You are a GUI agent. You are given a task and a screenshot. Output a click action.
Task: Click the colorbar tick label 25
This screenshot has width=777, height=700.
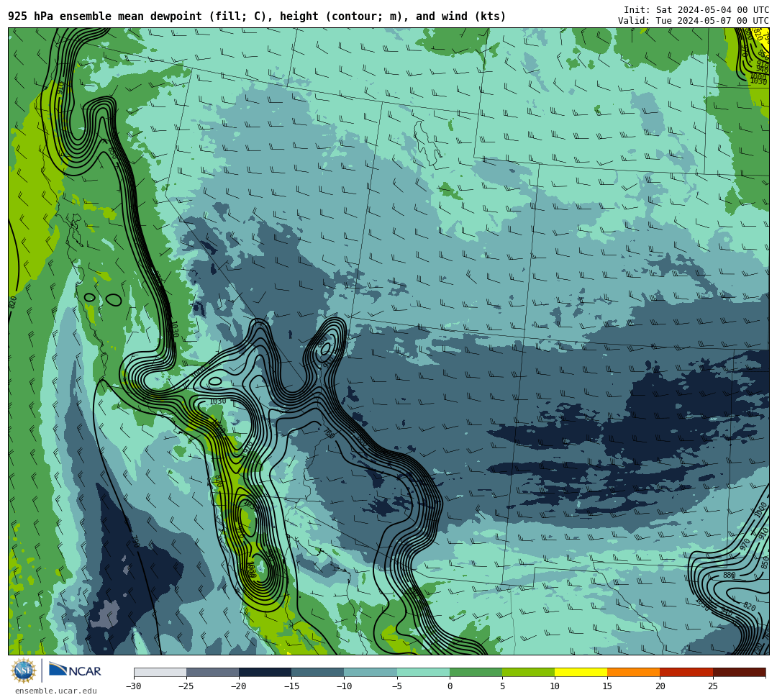tap(712, 686)
